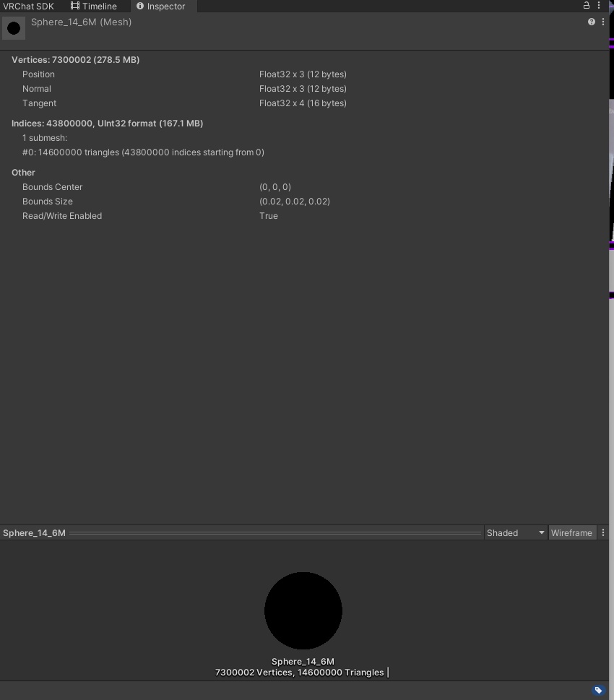The height and width of the screenshot is (700, 614).
Task: Open the mesh component context menu
Action: tap(603, 22)
